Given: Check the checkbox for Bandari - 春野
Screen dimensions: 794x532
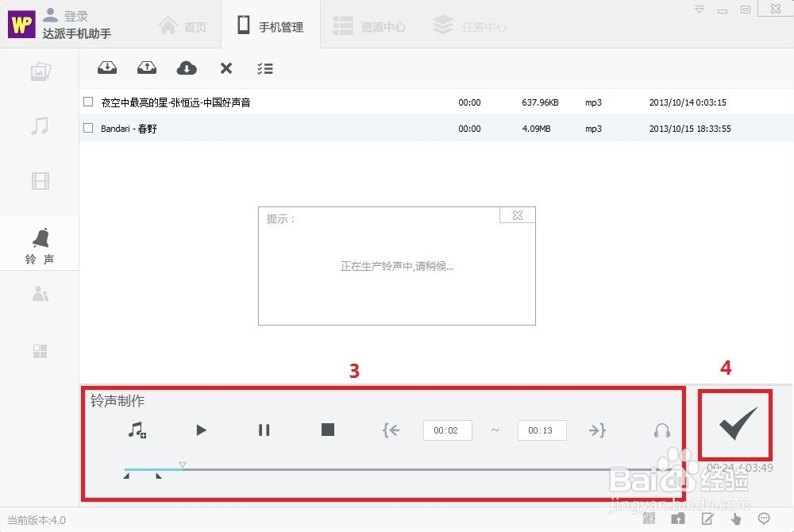Looking at the screenshot, I should click(88, 128).
